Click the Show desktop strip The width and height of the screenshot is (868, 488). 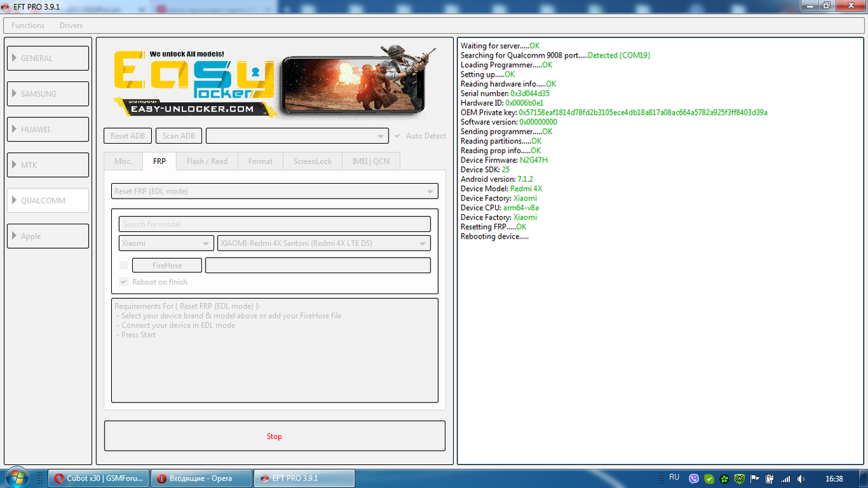coord(862,478)
